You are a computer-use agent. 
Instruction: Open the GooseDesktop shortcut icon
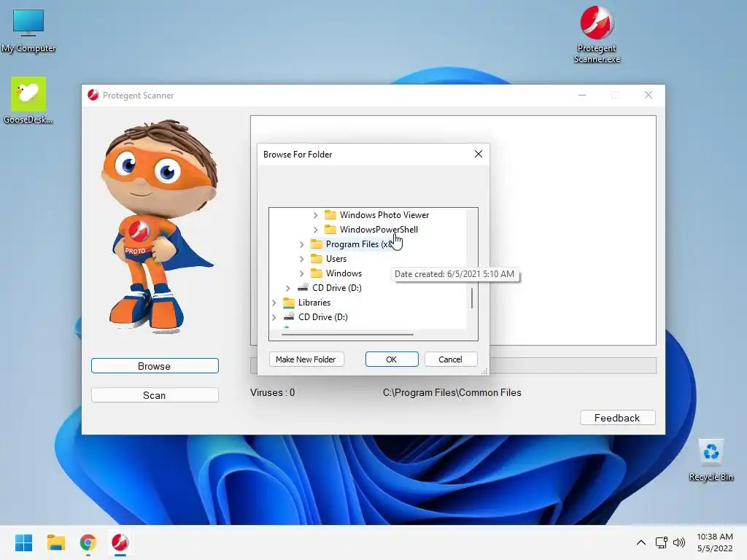[x=28, y=100]
